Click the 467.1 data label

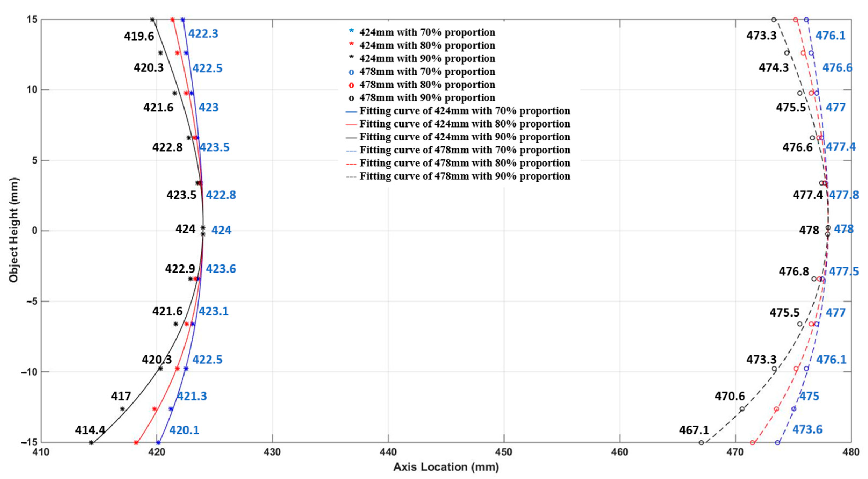tap(694, 430)
